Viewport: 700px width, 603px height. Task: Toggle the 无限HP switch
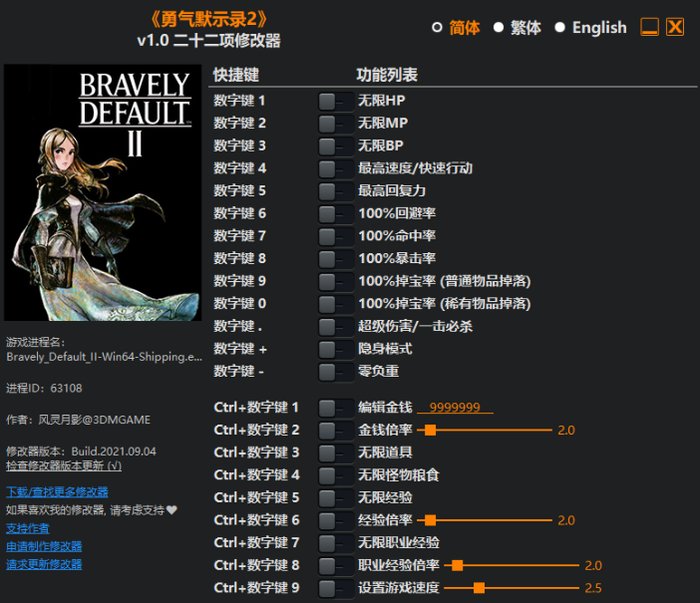pos(336,102)
